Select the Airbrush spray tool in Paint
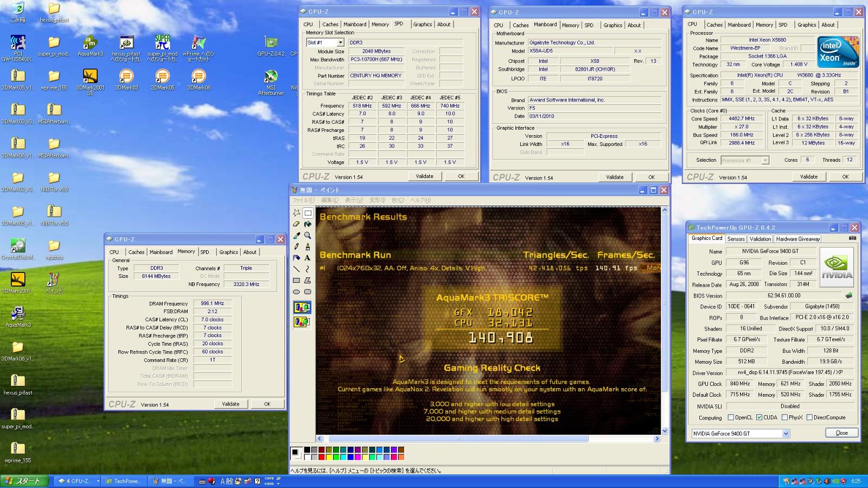Viewport: 868px width, 488px height. [297, 258]
